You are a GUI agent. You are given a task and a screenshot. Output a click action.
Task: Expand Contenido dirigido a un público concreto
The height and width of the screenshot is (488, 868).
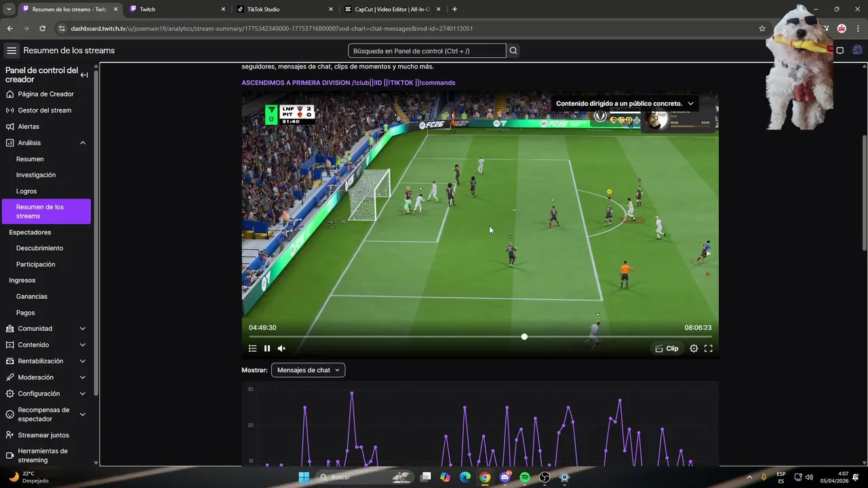pos(624,104)
